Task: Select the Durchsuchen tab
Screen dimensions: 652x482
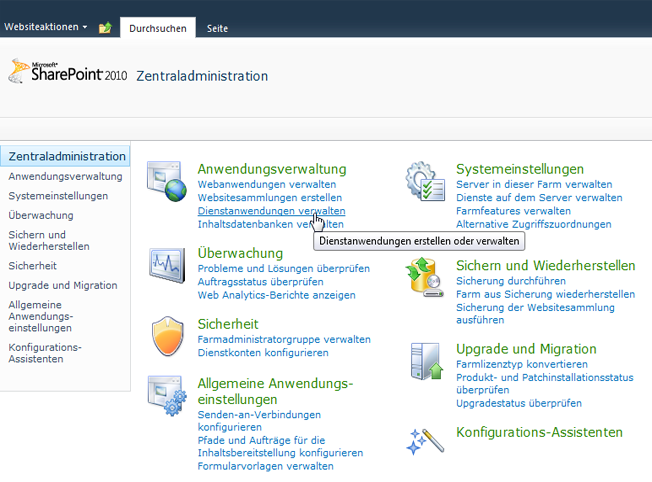Action: coord(158,28)
